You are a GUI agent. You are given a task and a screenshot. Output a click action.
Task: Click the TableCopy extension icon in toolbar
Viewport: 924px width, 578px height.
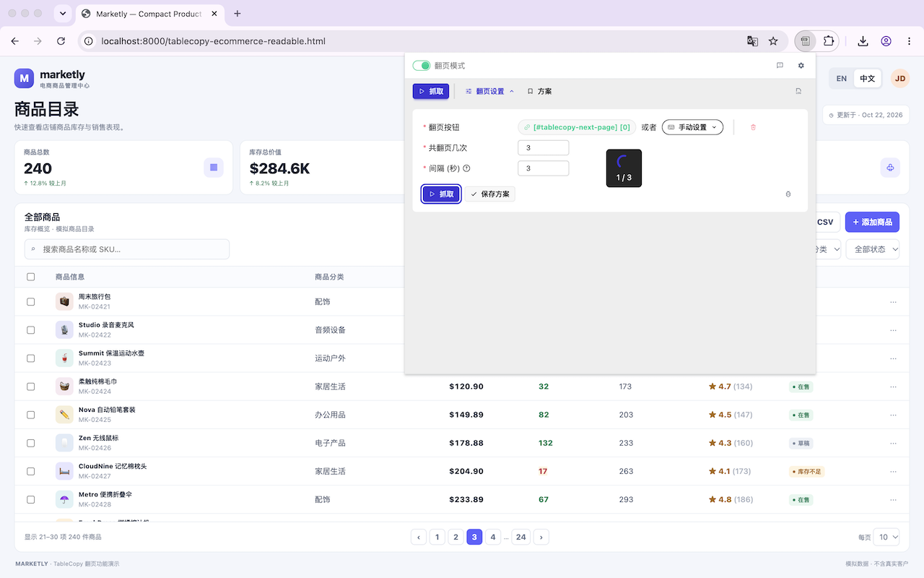point(805,41)
